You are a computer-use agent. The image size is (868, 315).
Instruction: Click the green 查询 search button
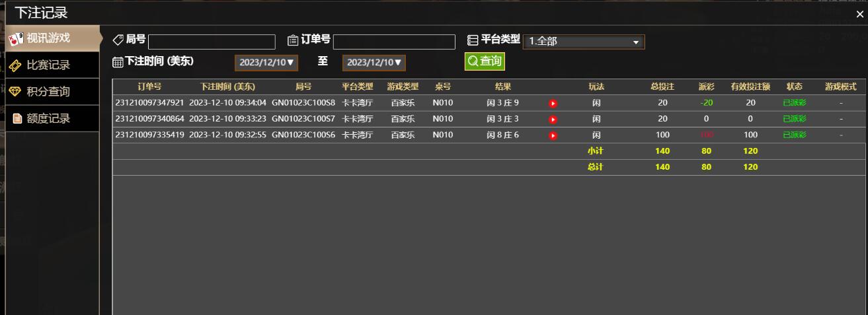[484, 61]
